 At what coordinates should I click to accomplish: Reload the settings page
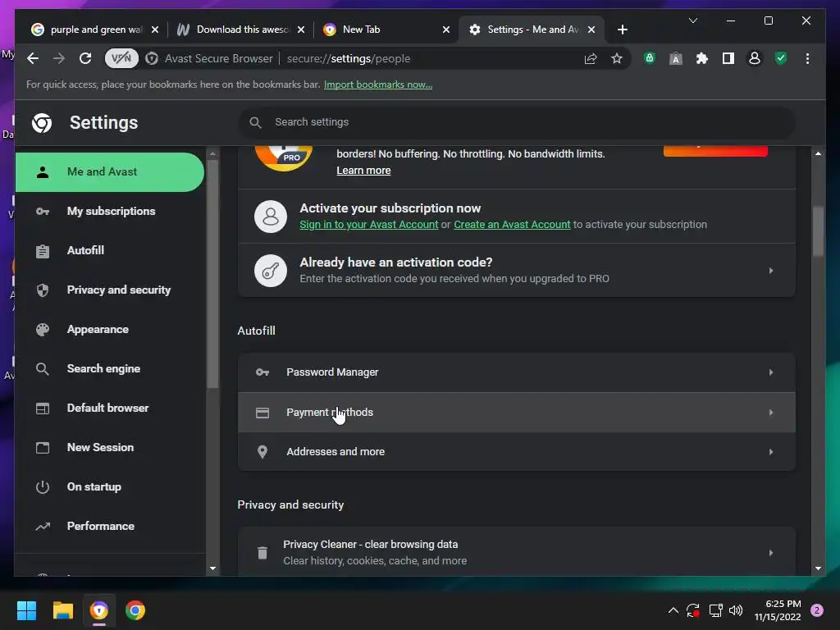pyautogui.click(x=85, y=58)
